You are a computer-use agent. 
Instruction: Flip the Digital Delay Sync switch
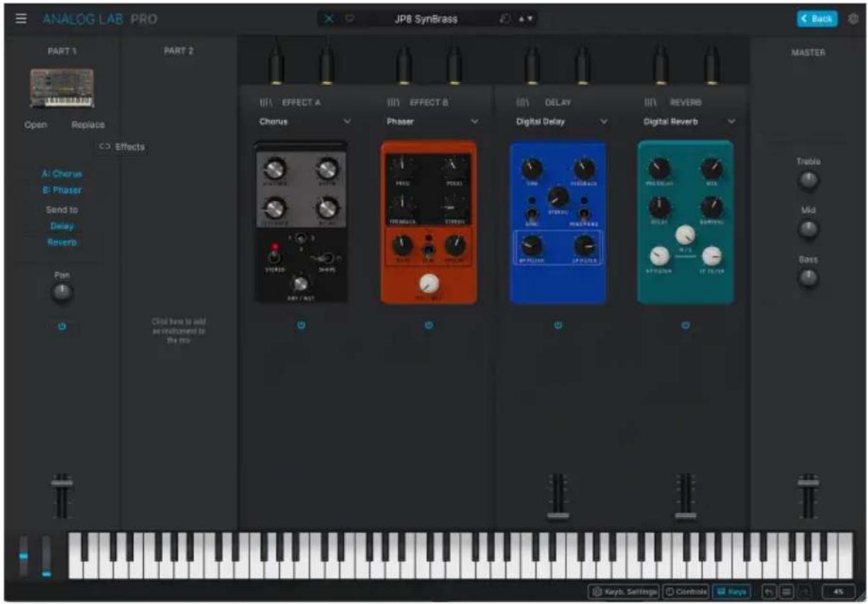pyautogui.click(x=532, y=215)
